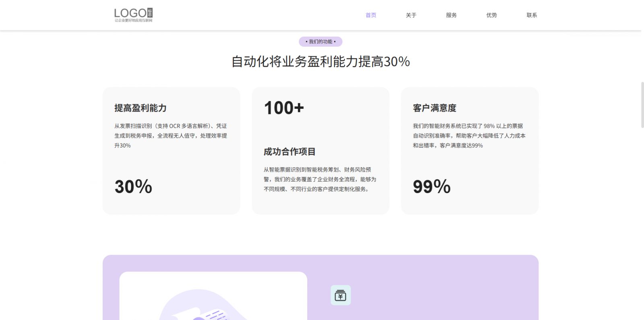Click the paragraph starting 我们的智能财务系统

(x=469, y=136)
